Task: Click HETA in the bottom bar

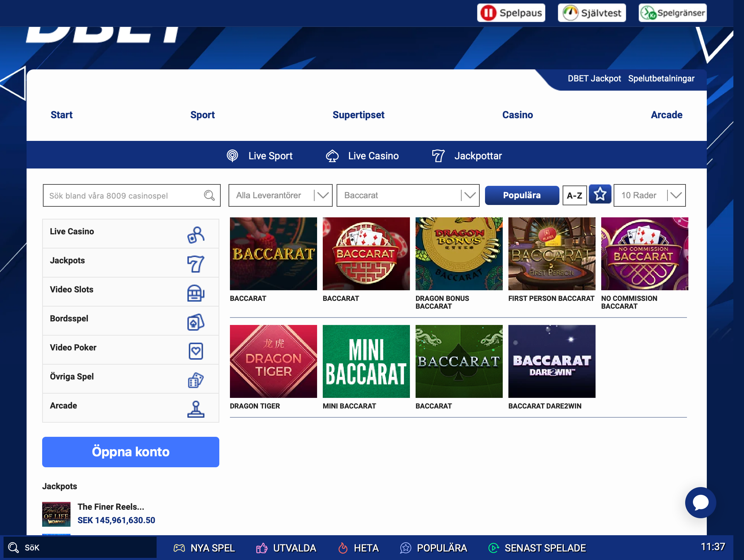Action: pos(366,548)
